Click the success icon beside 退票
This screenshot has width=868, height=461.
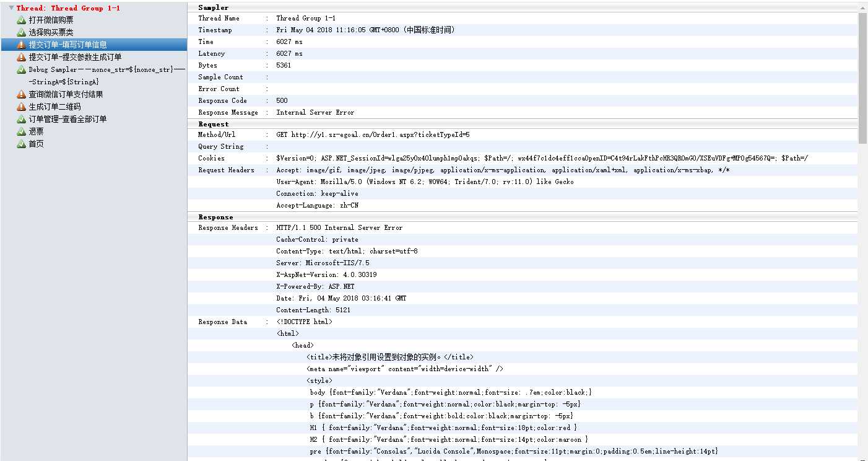(22, 131)
